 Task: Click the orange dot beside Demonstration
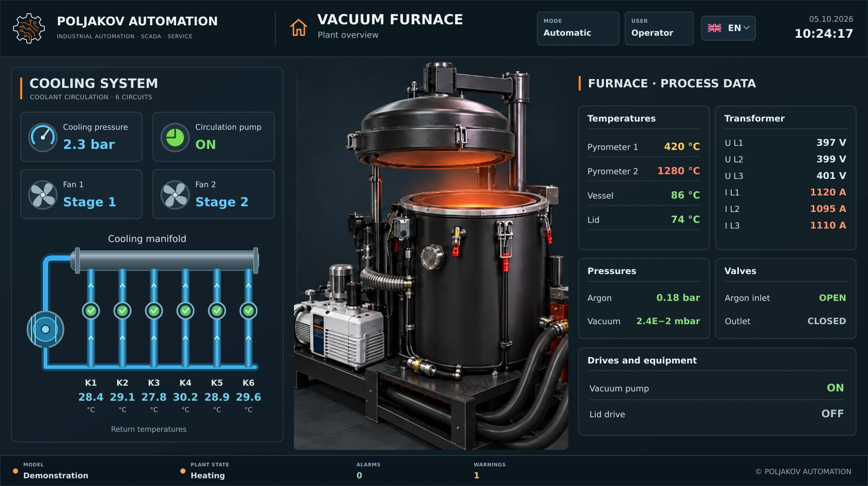pos(16,471)
